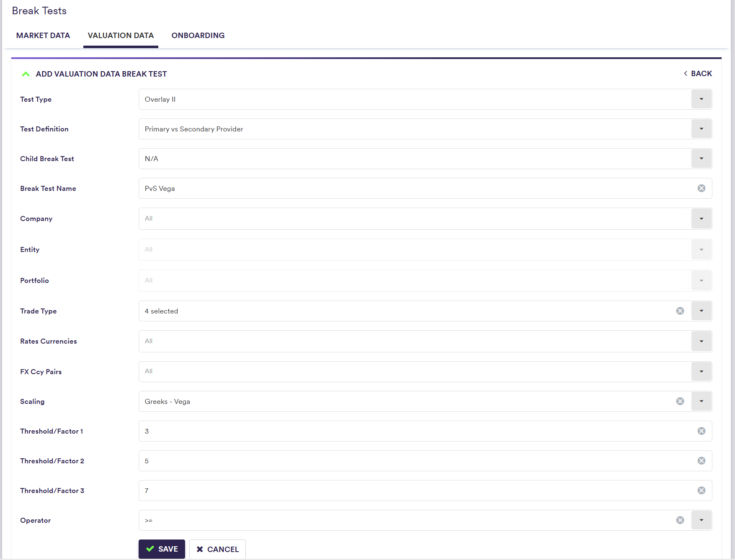Clear the Threshold/Factor 2 value
The height and width of the screenshot is (560, 735).
[x=701, y=461]
